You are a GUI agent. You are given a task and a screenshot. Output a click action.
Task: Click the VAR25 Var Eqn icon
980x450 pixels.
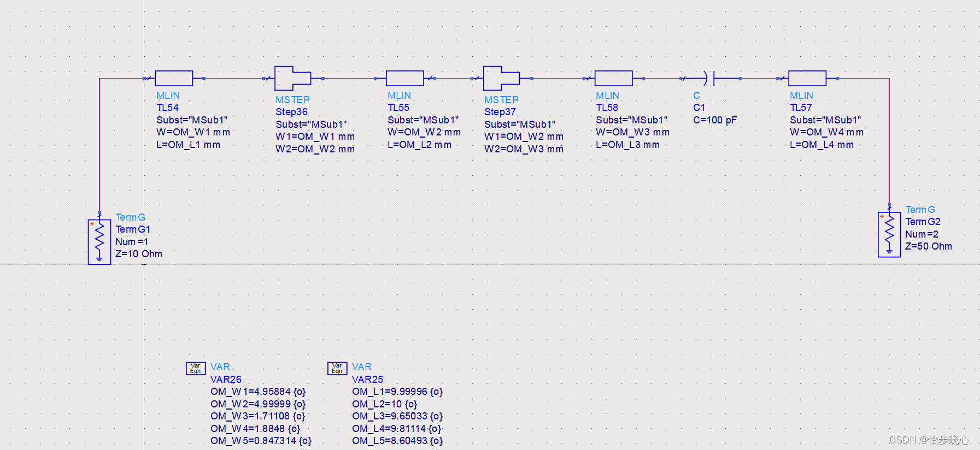tap(337, 369)
